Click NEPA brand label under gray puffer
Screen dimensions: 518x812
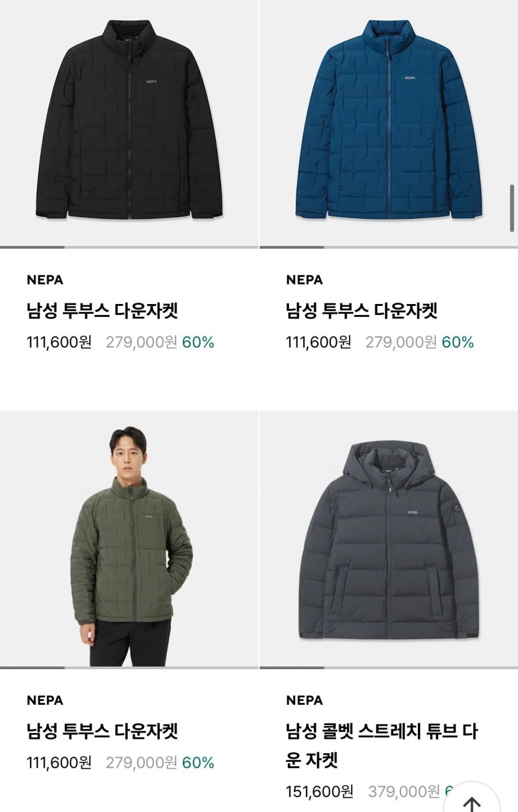pos(304,700)
